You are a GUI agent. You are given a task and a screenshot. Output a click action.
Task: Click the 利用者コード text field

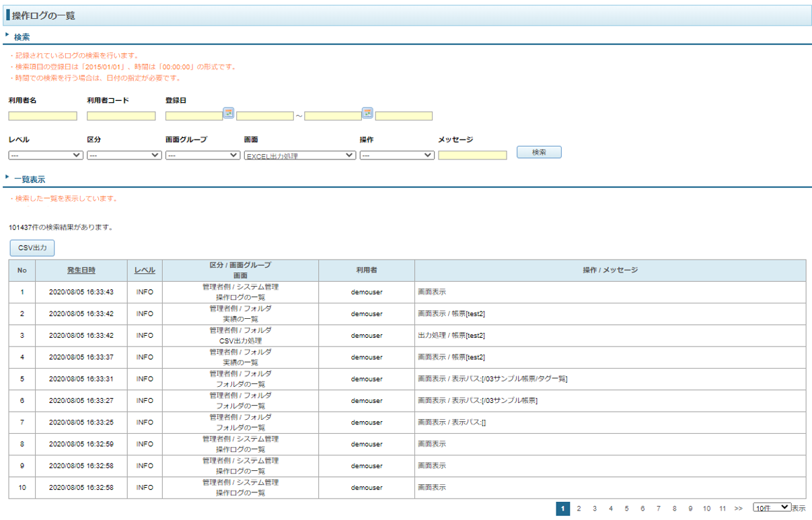point(121,116)
